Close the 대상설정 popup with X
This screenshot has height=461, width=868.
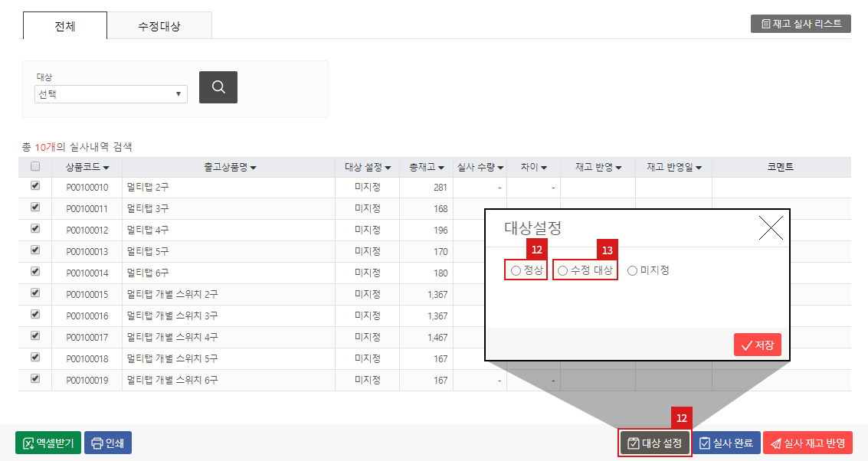(770, 228)
